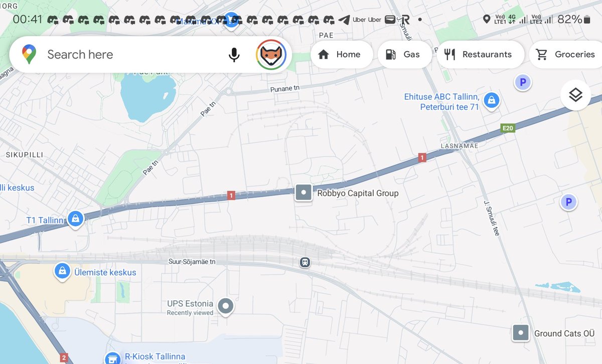Tap the blue lake in Pae Park

coord(147,97)
